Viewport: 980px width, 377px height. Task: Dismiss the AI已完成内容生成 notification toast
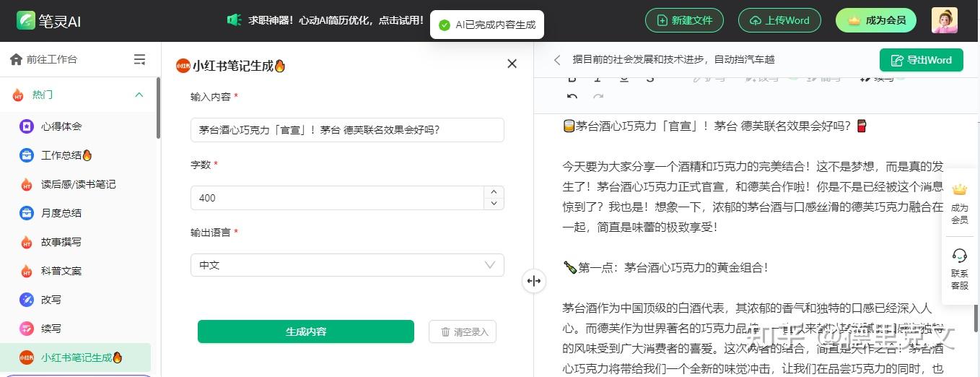[487, 25]
